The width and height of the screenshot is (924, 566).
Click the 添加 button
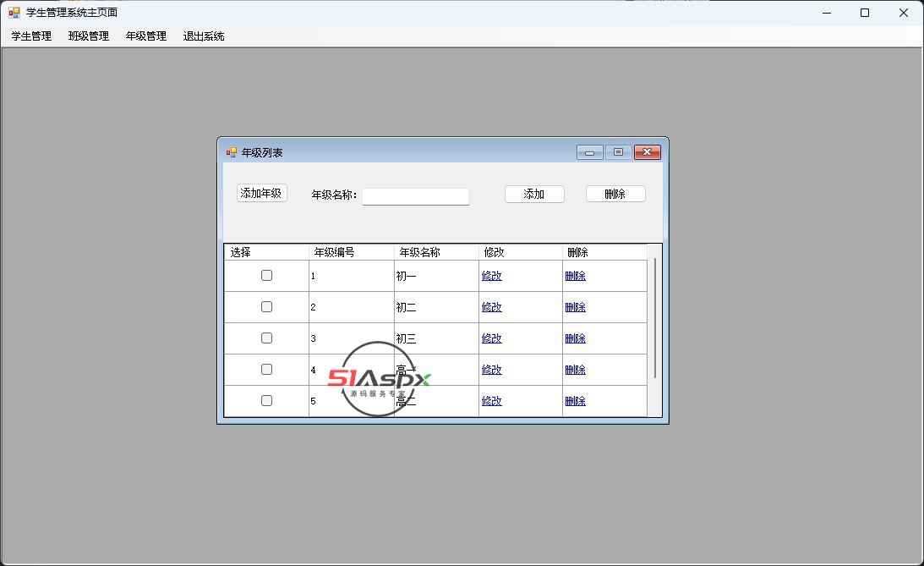(x=534, y=194)
